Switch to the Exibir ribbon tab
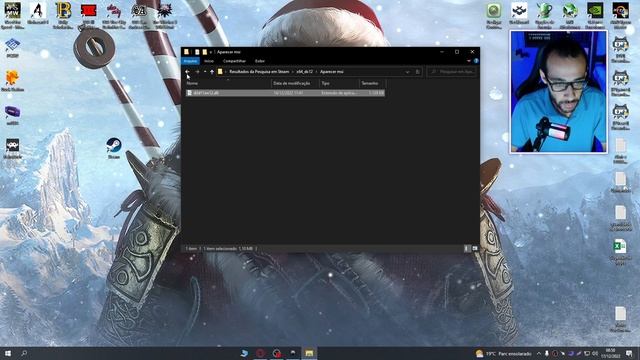The image size is (640, 360). point(260,61)
